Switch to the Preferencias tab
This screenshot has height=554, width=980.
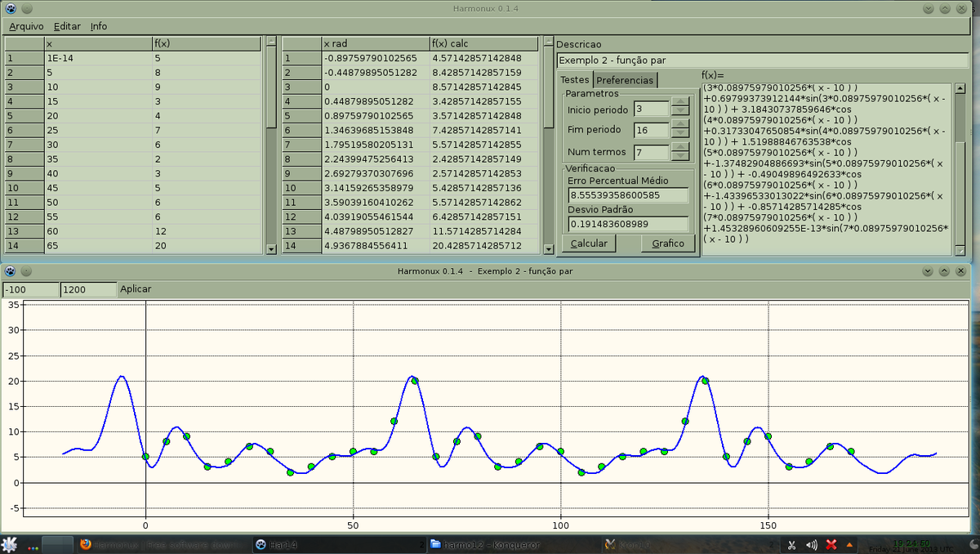point(625,80)
